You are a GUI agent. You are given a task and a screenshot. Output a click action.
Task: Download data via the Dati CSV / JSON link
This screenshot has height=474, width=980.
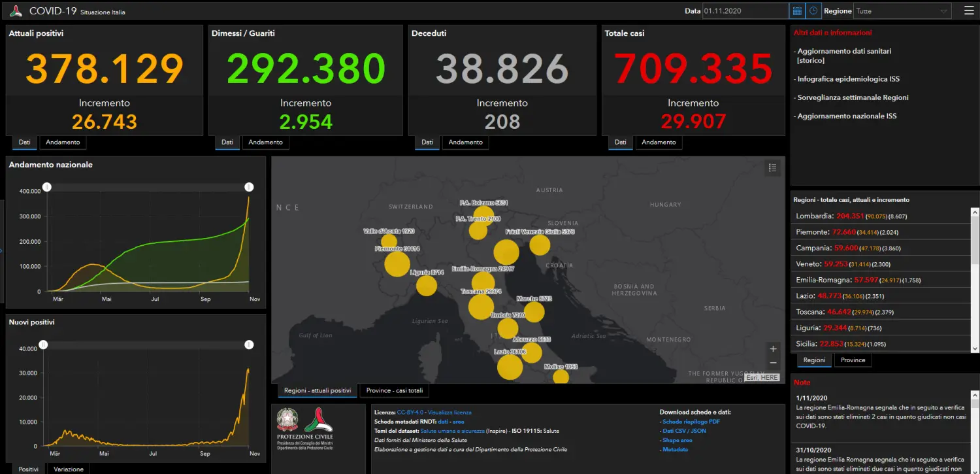684,431
